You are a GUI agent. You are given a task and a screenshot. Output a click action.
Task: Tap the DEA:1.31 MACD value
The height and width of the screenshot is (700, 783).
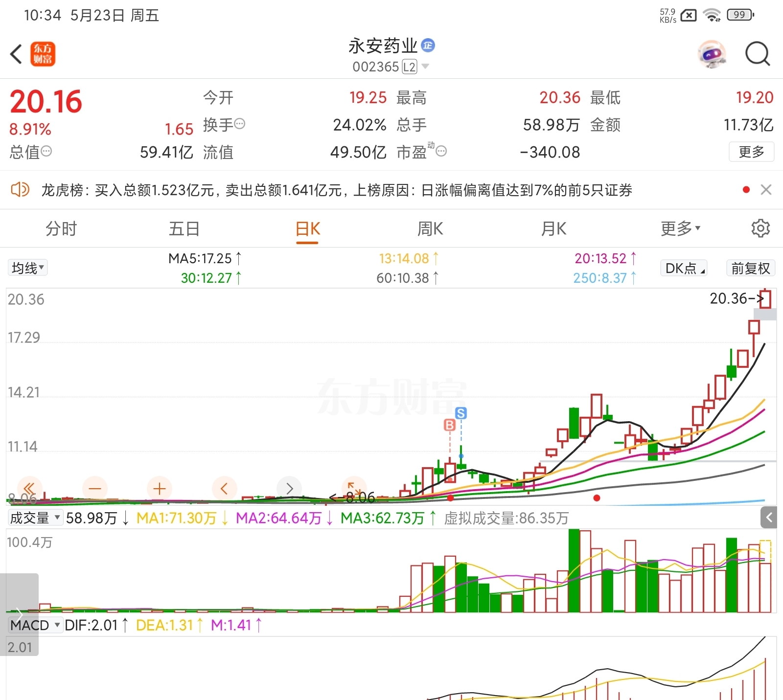click(169, 625)
